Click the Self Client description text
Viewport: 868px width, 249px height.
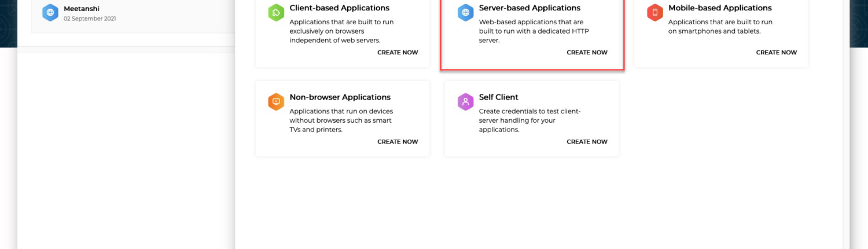[x=529, y=120]
